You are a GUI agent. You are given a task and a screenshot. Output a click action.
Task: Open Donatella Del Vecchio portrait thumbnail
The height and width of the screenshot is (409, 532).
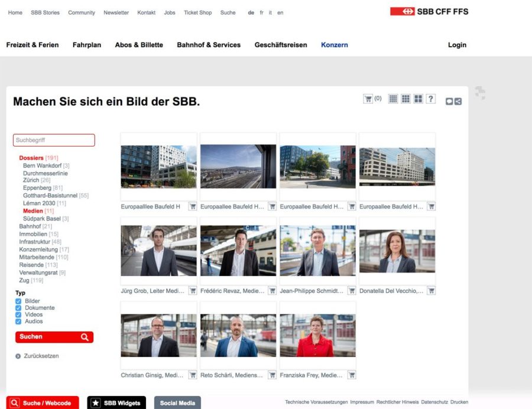tap(397, 251)
